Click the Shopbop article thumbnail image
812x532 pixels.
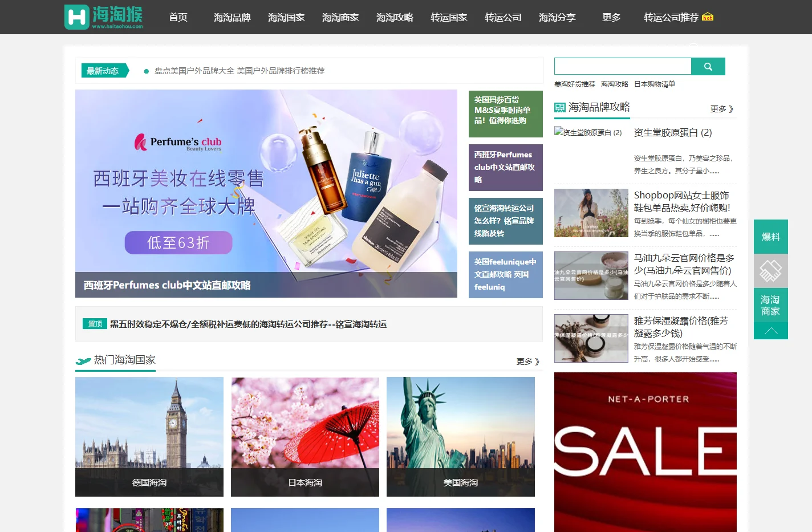coord(591,213)
